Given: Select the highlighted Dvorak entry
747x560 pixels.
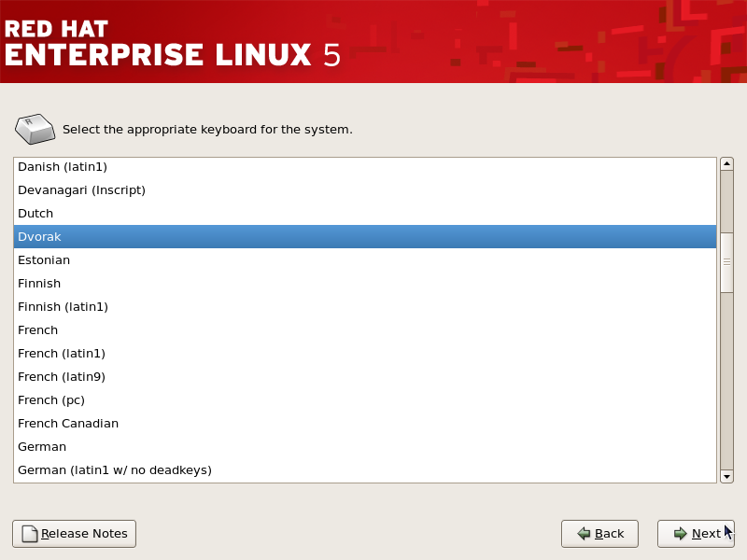Looking at the screenshot, I should click(x=365, y=237).
